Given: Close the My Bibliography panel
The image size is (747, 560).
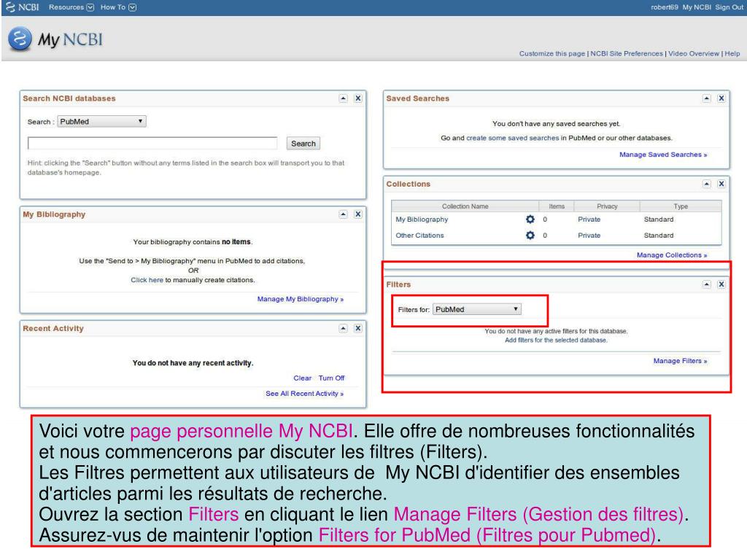Looking at the screenshot, I should pos(357,214).
